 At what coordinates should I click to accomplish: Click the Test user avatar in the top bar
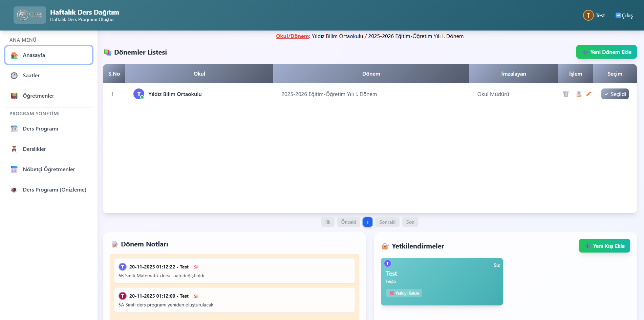coord(588,15)
